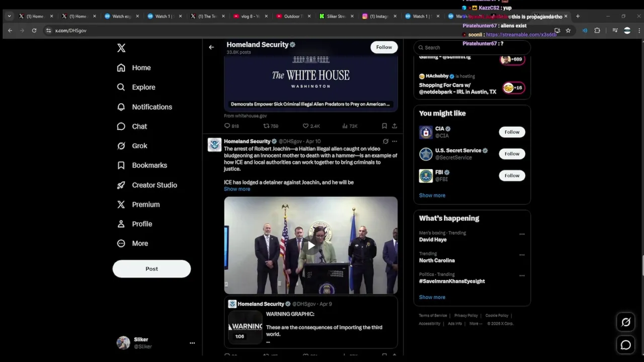View analytics showing 73K views
The width and height of the screenshot is (644, 362).
[350, 126]
